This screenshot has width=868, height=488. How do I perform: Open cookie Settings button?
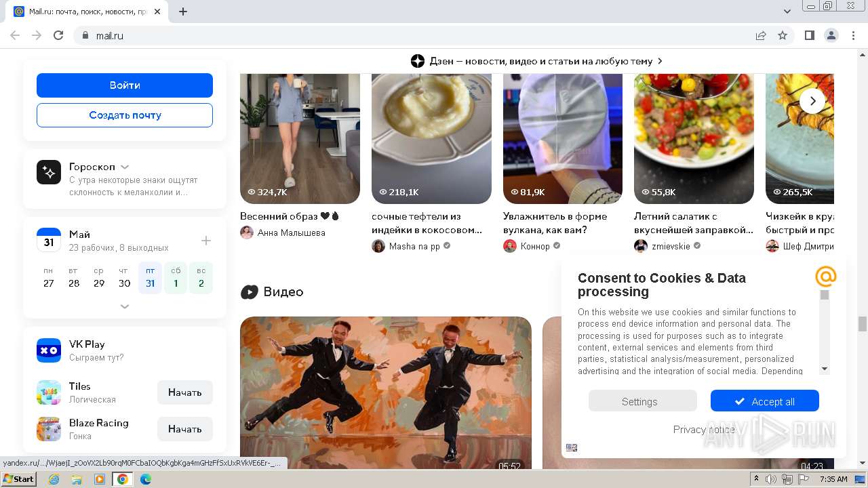(x=643, y=401)
